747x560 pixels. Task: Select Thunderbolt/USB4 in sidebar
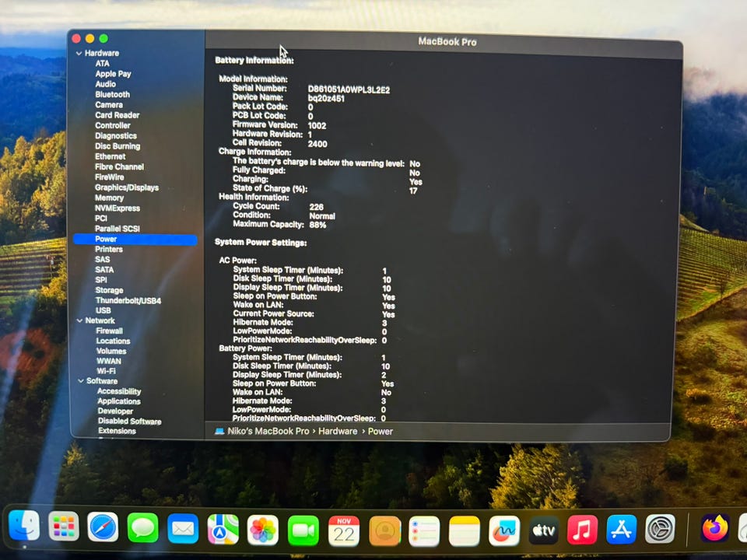pyautogui.click(x=128, y=300)
